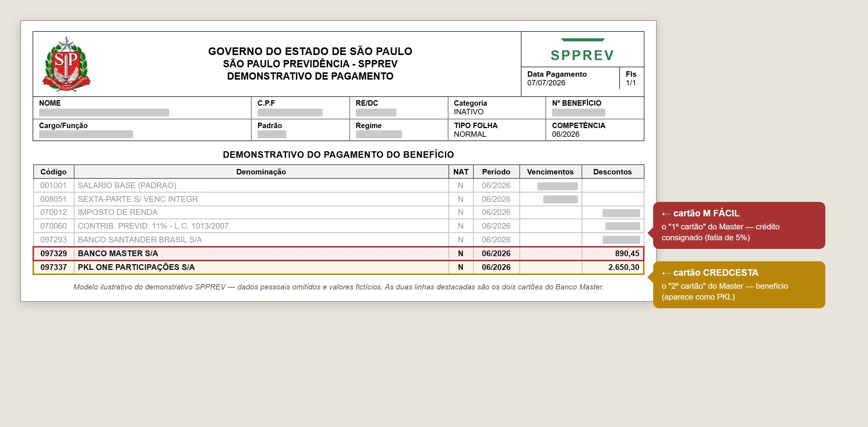
Task: Click the Padrão field label
Action: (270, 126)
